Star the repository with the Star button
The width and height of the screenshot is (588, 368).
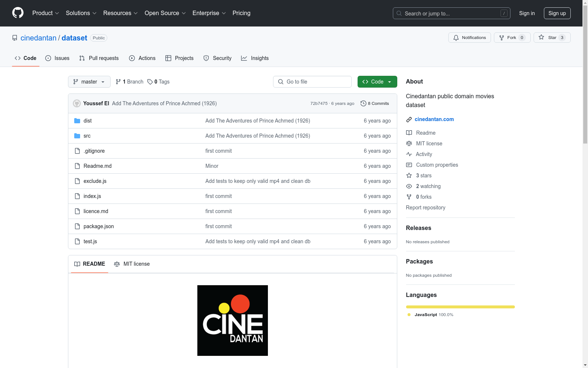tap(552, 38)
